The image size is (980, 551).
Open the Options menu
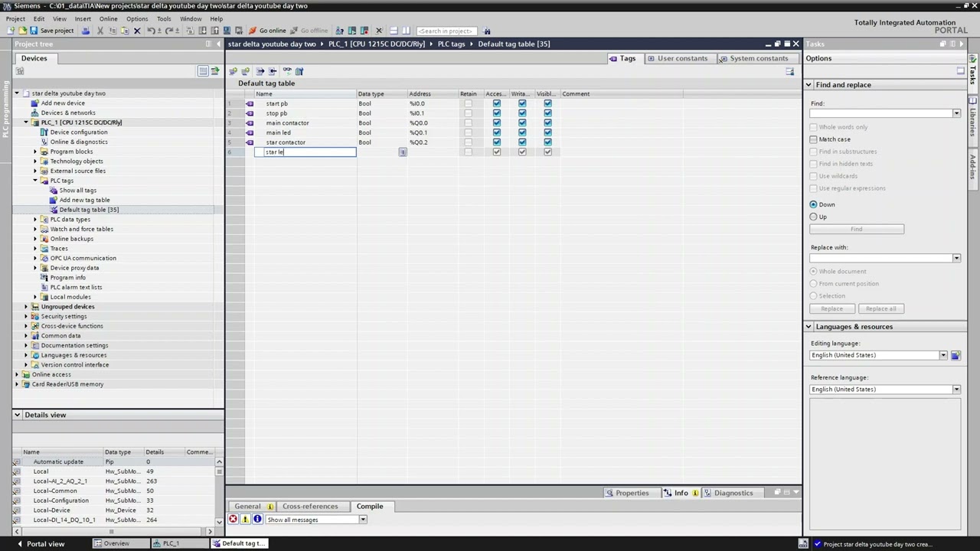point(137,18)
